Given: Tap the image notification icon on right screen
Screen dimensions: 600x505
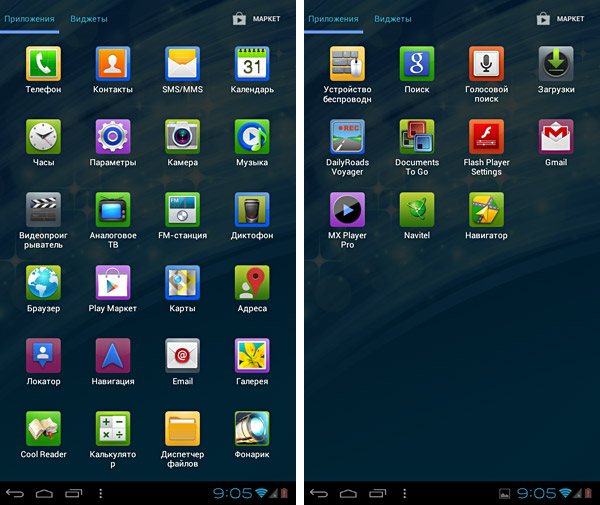Looking at the screenshot, I should [x=505, y=494].
